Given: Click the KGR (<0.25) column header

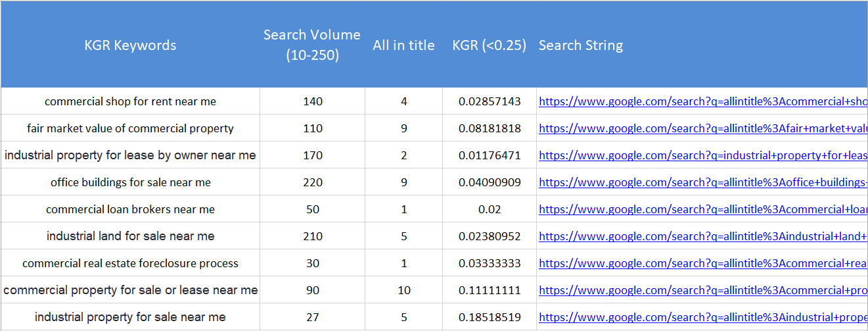Looking at the screenshot, I should coord(489,45).
